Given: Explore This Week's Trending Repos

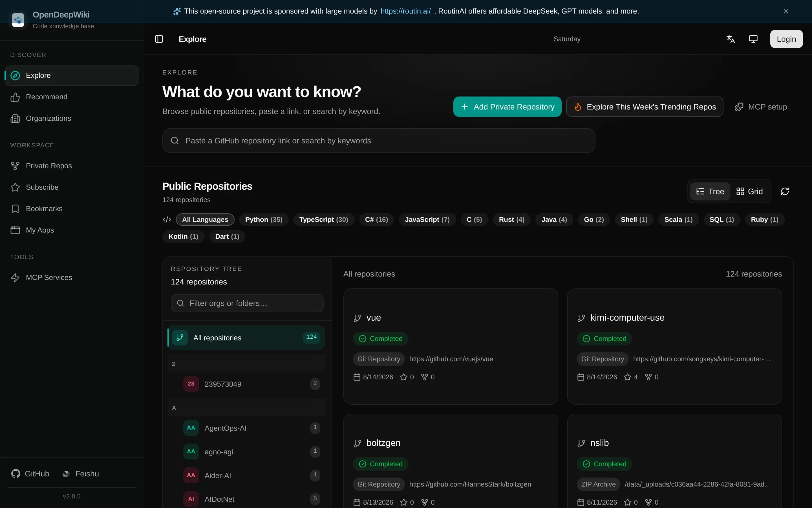Looking at the screenshot, I should point(645,107).
